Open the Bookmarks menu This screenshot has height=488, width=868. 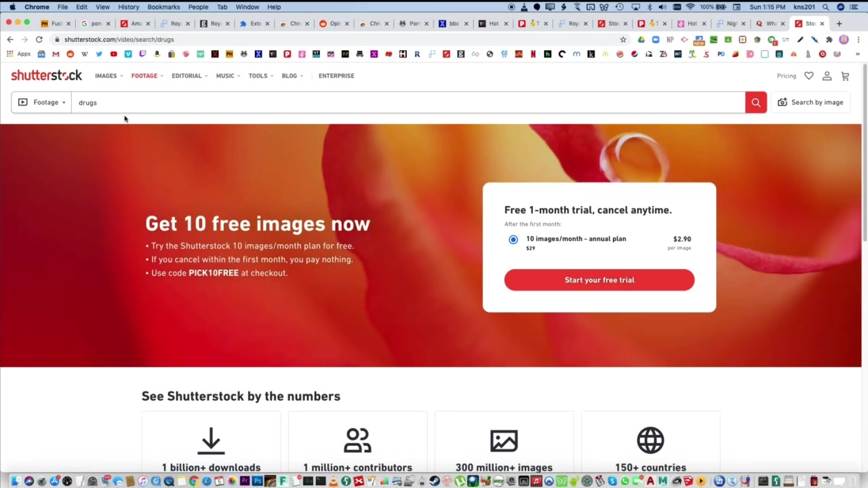163,7
